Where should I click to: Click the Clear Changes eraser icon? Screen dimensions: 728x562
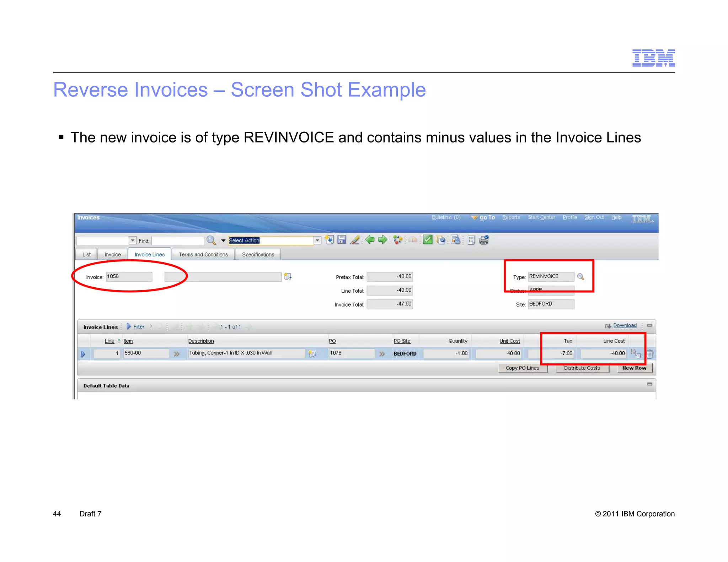(355, 240)
